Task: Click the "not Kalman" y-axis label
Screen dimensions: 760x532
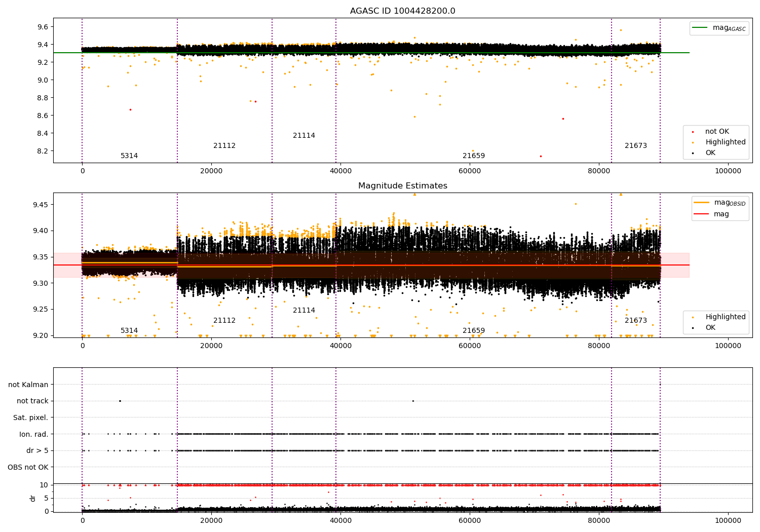Action: [28, 385]
